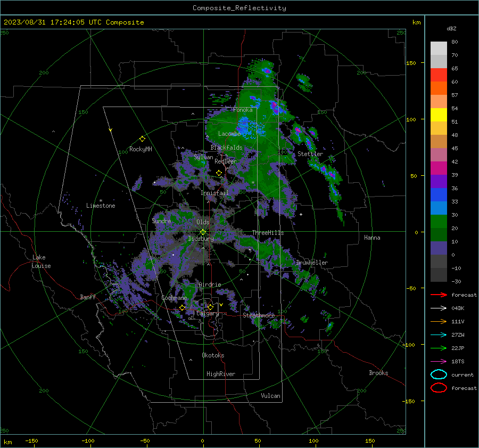Click the white 04DK arrow icon
479x448 pixels.
(439, 308)
